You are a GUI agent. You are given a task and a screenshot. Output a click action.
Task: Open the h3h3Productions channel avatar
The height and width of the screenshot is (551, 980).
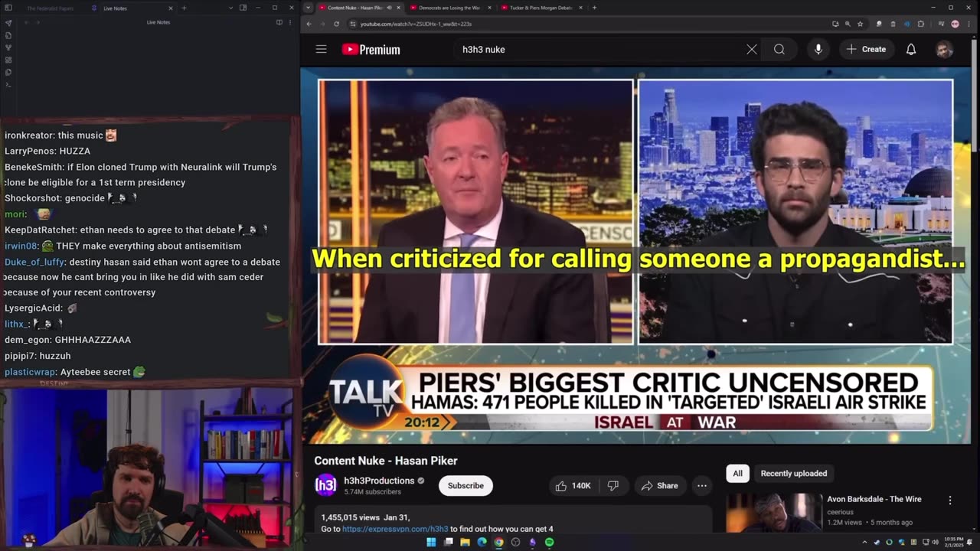pos(325,485)
